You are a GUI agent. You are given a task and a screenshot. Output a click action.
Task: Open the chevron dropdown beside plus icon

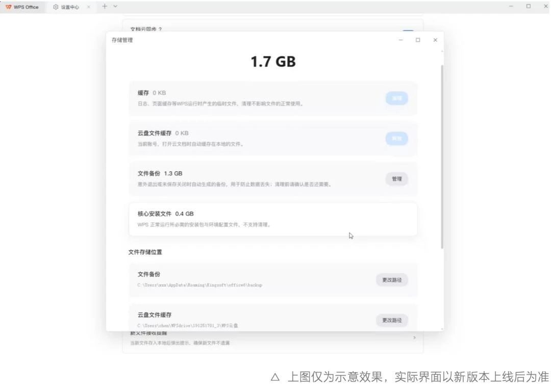click(115, 6)
